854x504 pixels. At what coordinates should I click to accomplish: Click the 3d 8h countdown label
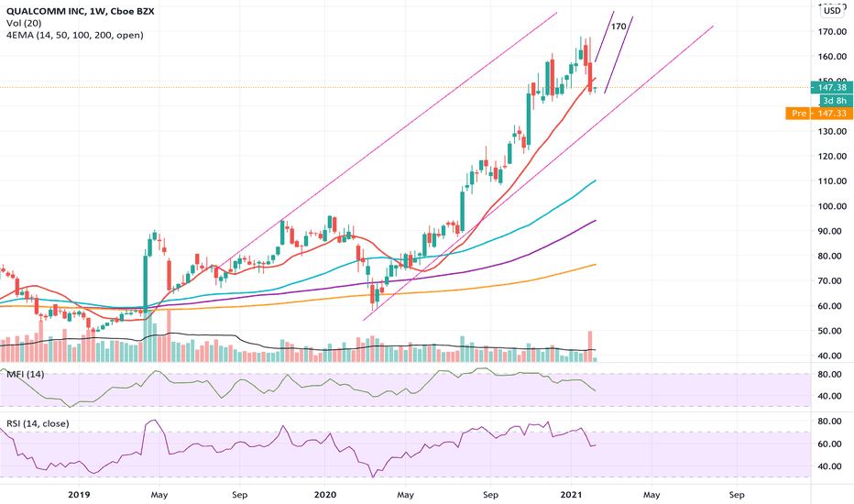(x=836, y=100)
